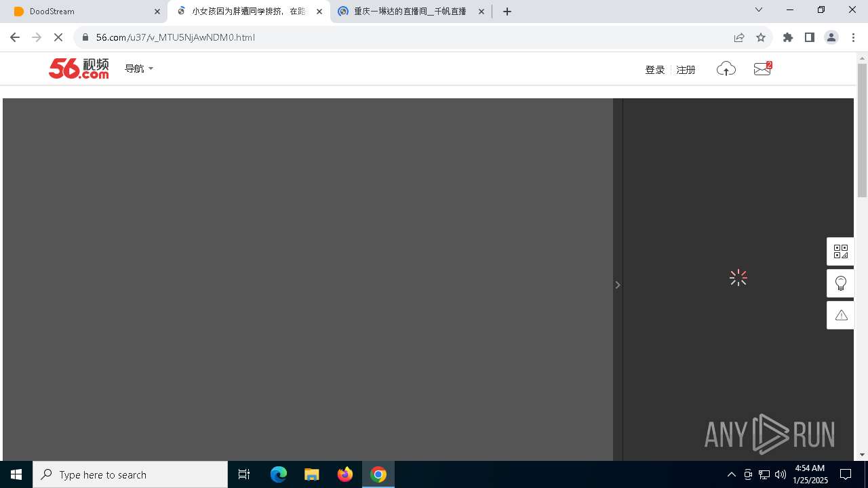868x488 pixels.
Task: Select the 小女孩因为胖遭同学排挤 tab
Action: (x=249, y=12)
